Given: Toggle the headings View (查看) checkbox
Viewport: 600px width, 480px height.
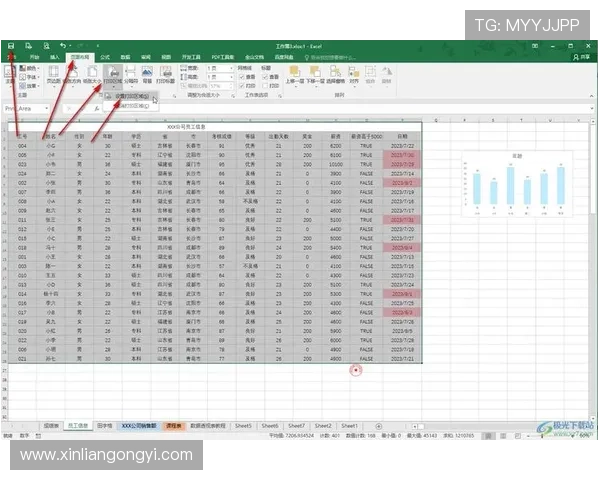Looking at the screenshot, I should pos(265,76).
